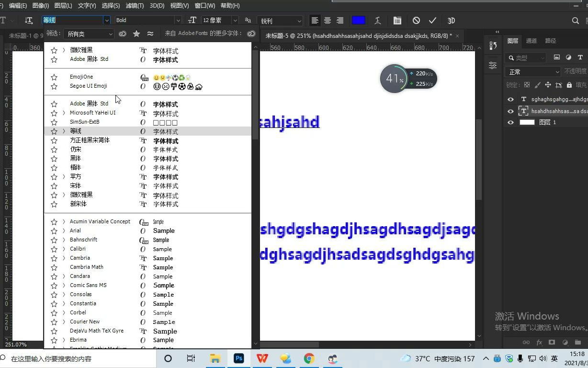The height and width of the screenshot is (368, 588).
Task: Enable Lock All with the padlock icon
Action: (x=569, y=85)
